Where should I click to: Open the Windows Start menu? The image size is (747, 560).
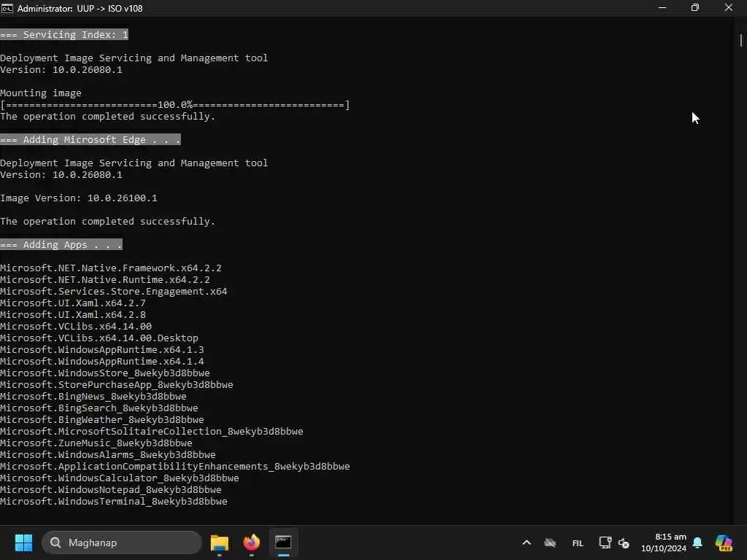23,542
